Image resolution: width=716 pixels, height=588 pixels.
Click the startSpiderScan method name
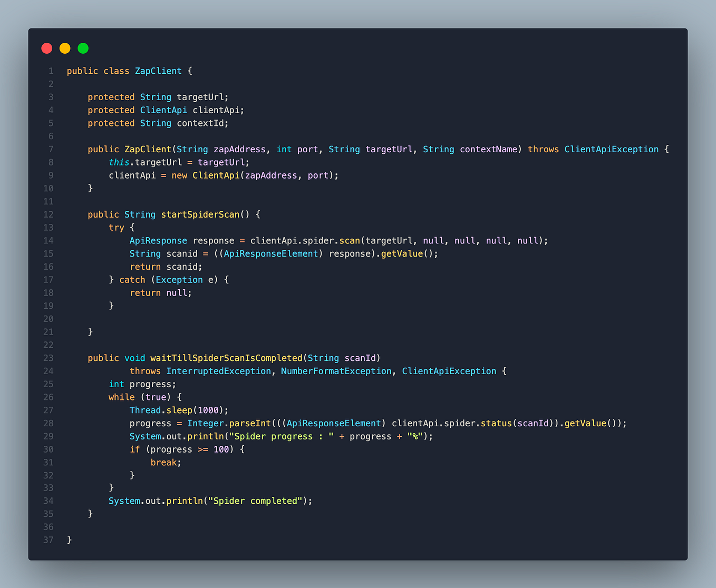(x=199, y=214)
